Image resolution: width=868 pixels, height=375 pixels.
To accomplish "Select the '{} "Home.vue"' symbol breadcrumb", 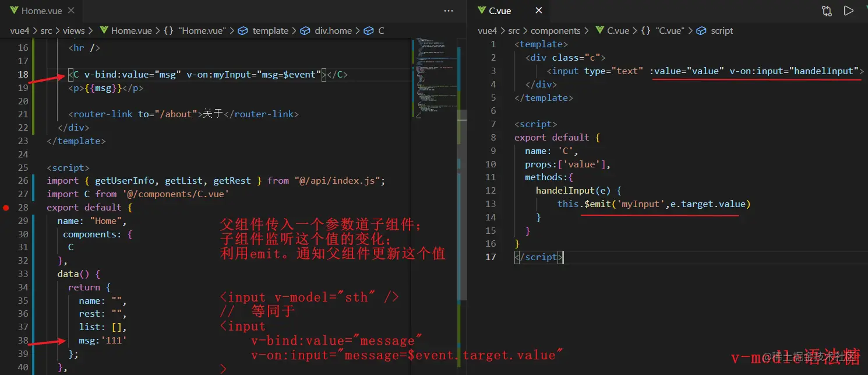I will pyautogui.click(x=195, y=31).
